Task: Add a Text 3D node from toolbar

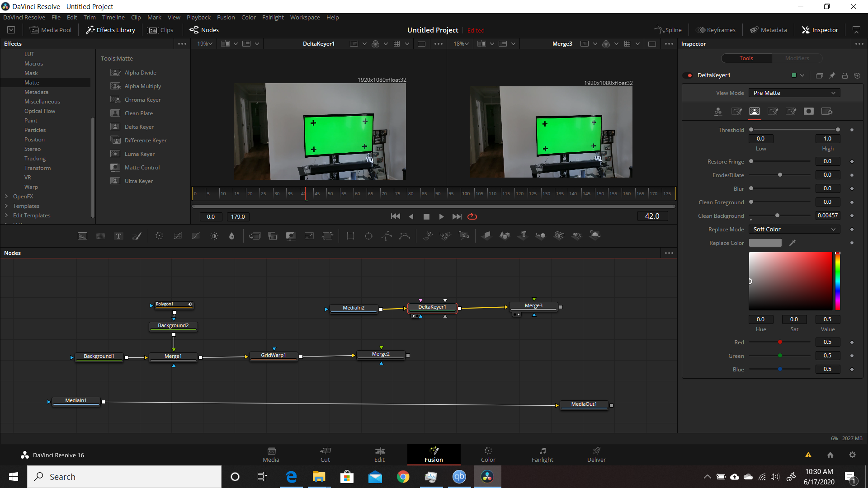Action: tap(523, 235)
